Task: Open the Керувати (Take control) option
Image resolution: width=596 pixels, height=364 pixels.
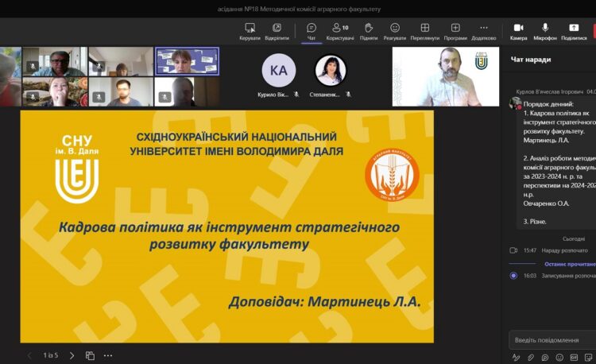Action: click(250, 31)
